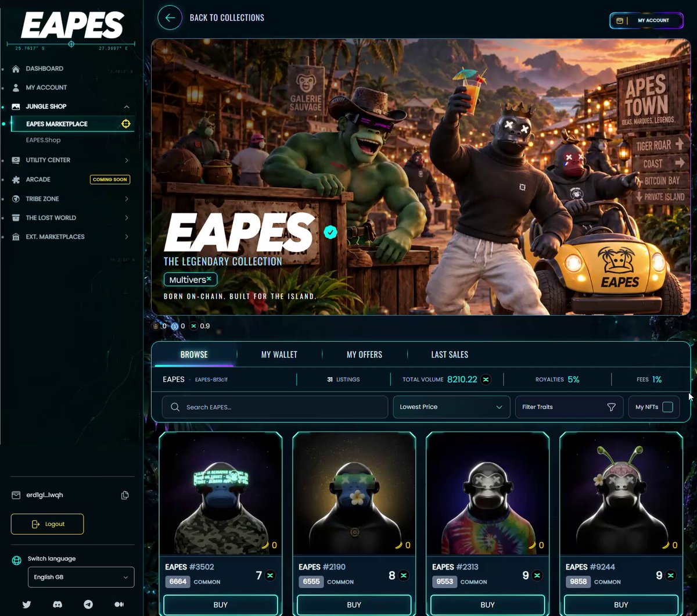Click the Arcade puzzle piece icon
This screenshot has height=616, width=697.
coord(16,180)
